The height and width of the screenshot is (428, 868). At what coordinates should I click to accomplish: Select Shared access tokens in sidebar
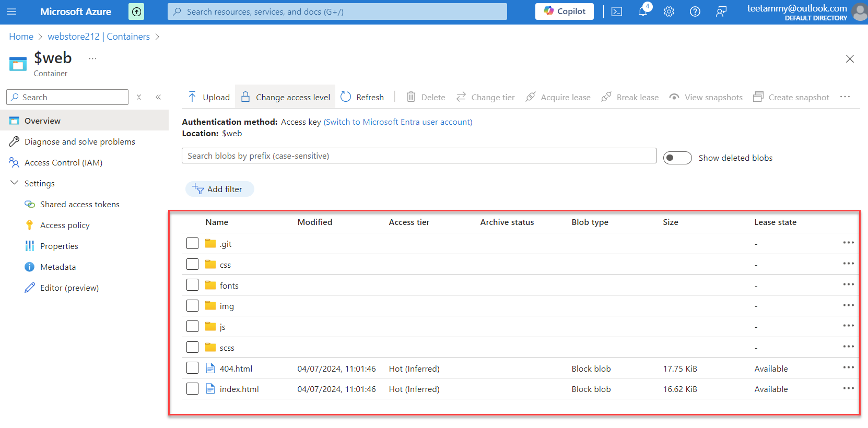tap(79, 204)
